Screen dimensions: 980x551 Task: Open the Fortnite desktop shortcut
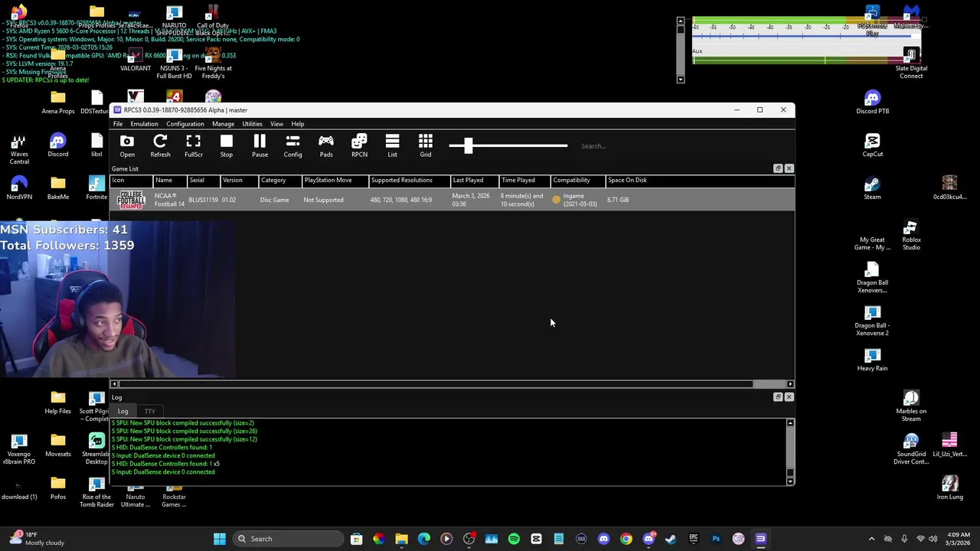click(x=96, y=187)
